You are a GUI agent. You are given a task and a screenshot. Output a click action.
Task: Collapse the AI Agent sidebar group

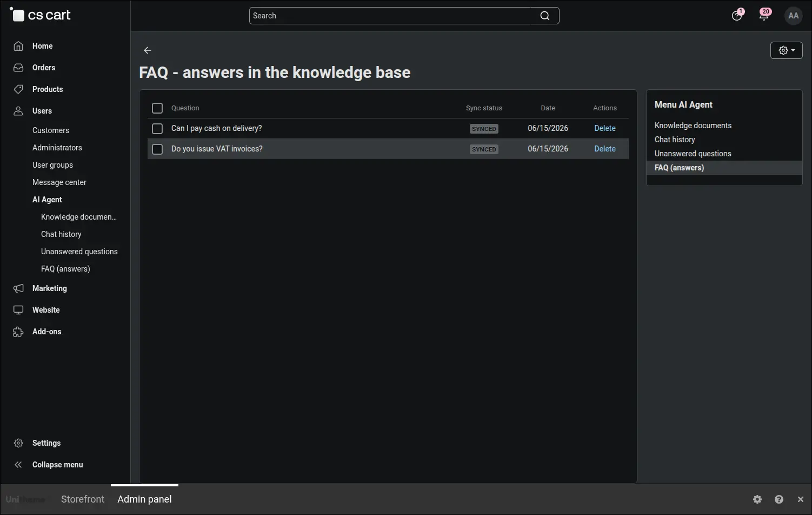(x=47, y=200)
